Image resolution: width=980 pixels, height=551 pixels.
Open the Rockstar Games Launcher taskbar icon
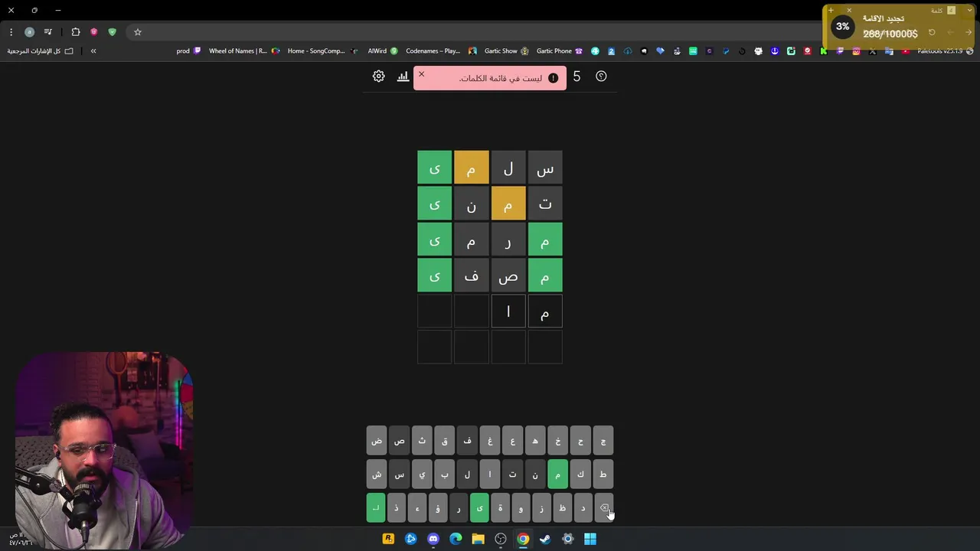pos(388,539)
